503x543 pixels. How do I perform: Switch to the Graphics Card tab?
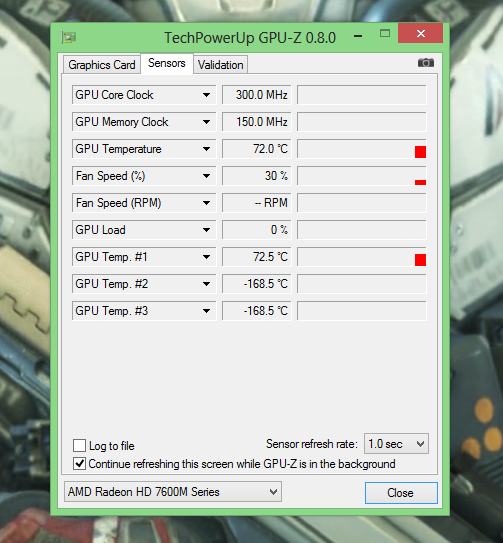102,65
